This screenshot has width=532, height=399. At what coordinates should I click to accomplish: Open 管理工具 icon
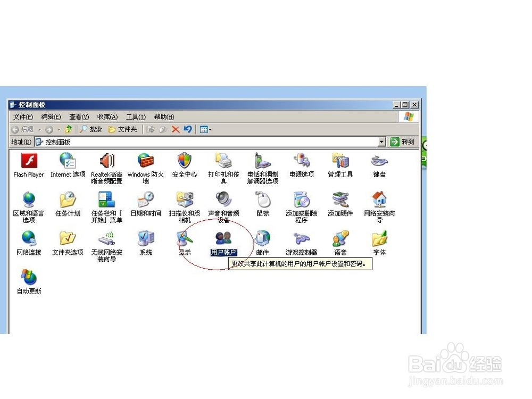[340, 161]
